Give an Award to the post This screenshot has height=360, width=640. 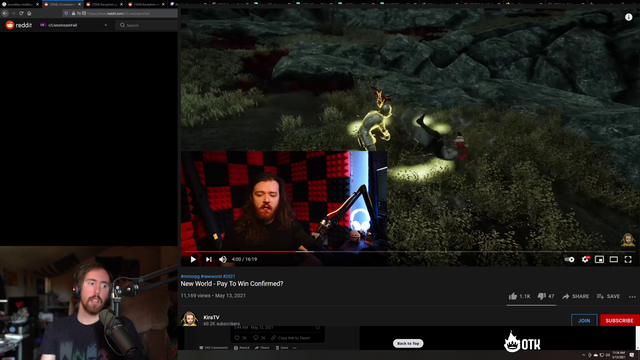pos(242,348)
